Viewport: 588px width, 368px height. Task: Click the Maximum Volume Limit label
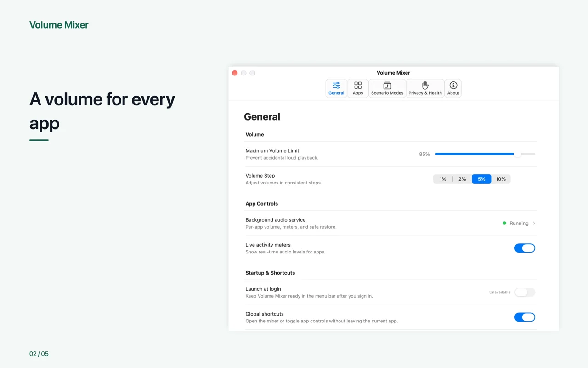[272, 150]
